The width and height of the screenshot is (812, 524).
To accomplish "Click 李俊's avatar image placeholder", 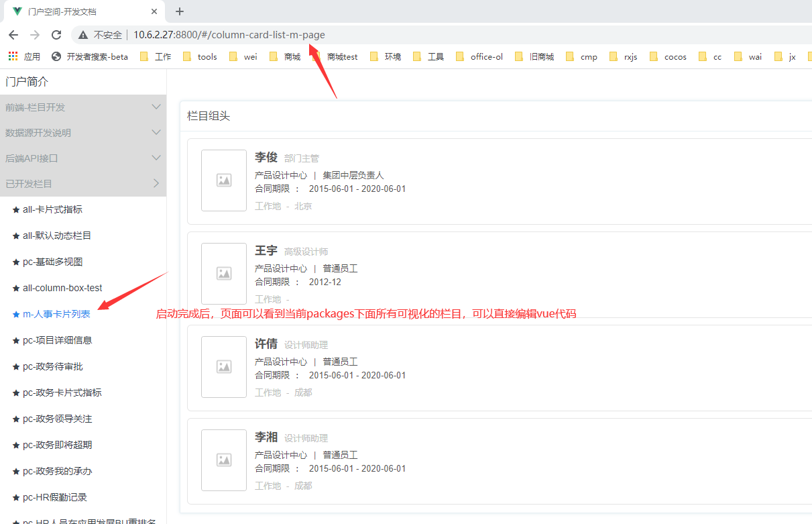I will pos(224,180).
